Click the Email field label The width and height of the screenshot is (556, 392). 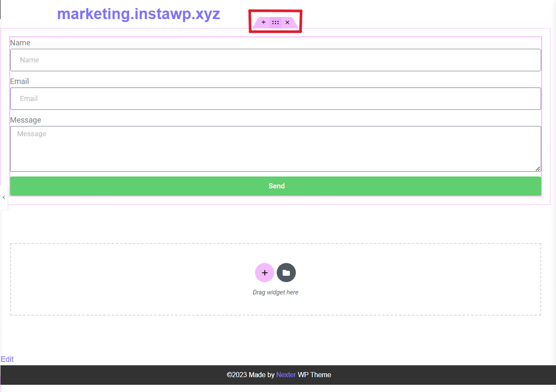click(20, 81)
